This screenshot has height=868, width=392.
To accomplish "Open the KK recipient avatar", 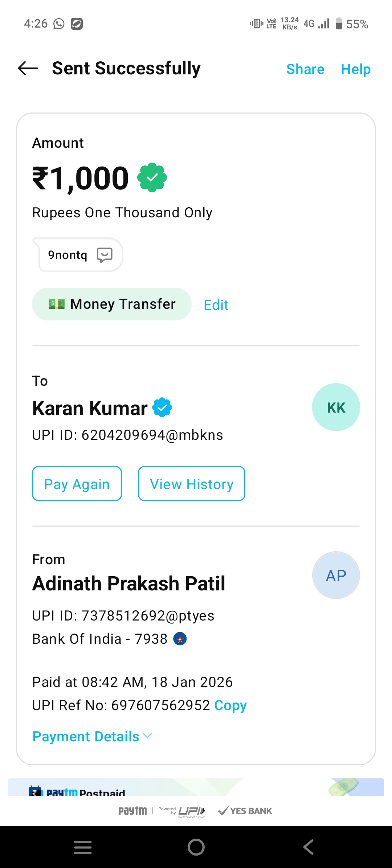I will click(x=336, y=407).
